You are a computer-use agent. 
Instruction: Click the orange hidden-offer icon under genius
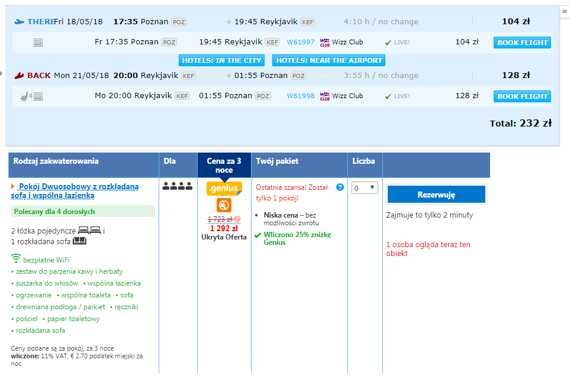click(x=224, y=205)
